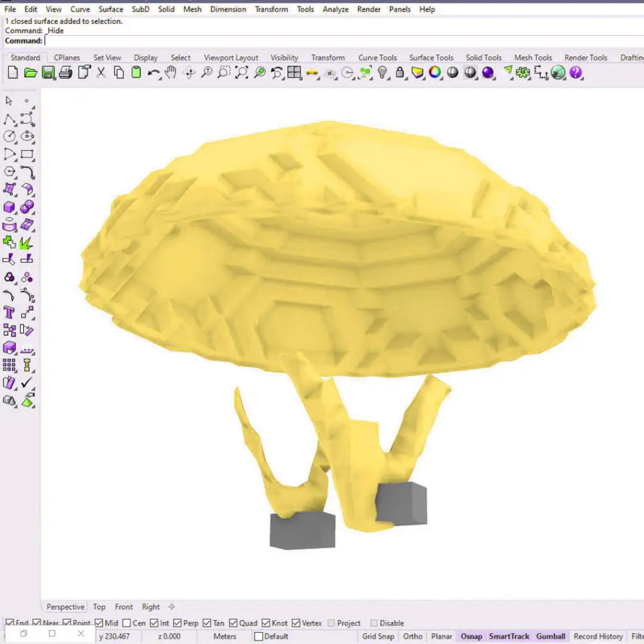Switch to the Curve Tools tab
Viewport: 644px width, 644px height.
[x=377, y=58]
